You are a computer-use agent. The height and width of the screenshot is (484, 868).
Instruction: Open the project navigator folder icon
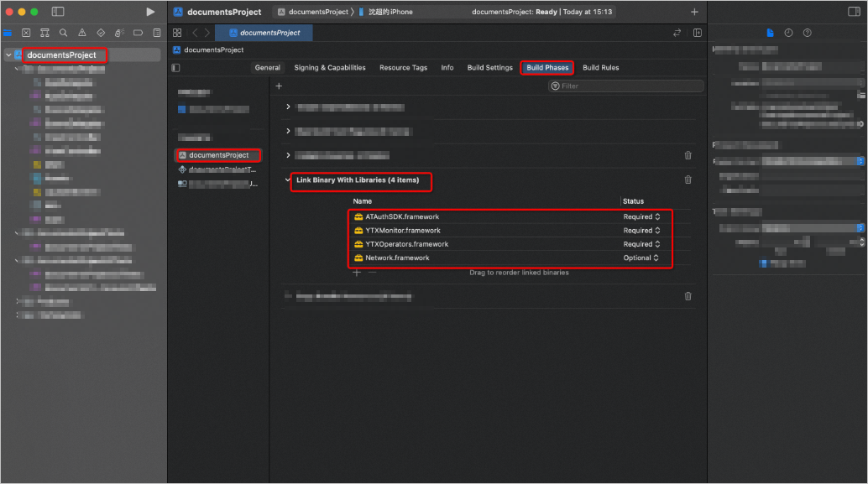pyautogui.click(x=8, y=33)
